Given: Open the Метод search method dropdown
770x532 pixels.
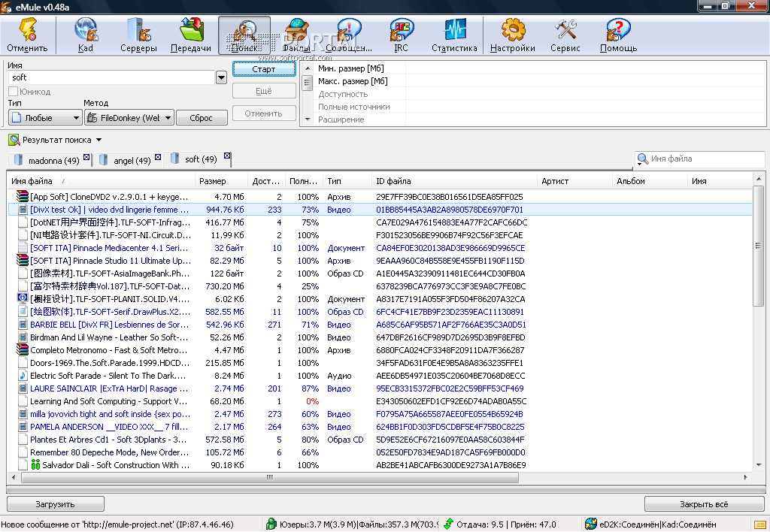Looking at the screenshot, I should 129,118.
